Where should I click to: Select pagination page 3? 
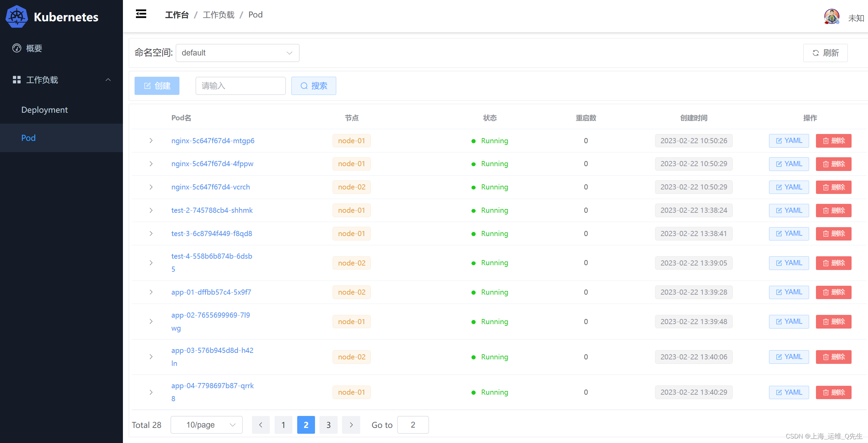click(328, 425)
